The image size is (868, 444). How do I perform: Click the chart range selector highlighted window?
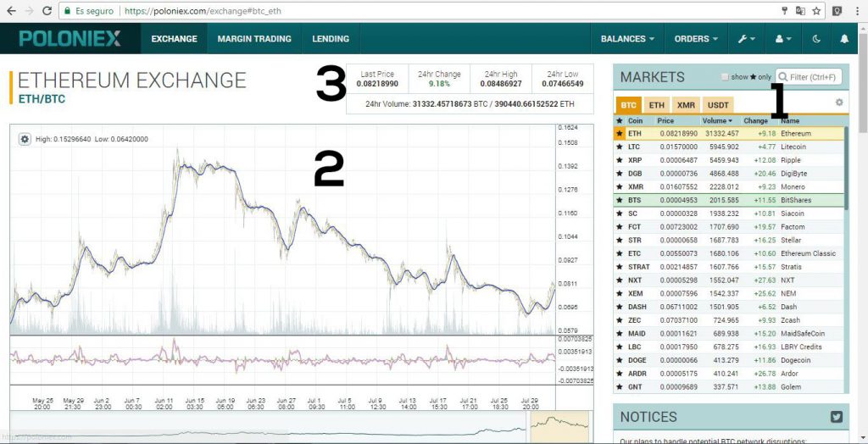click(x=559, y=427)
